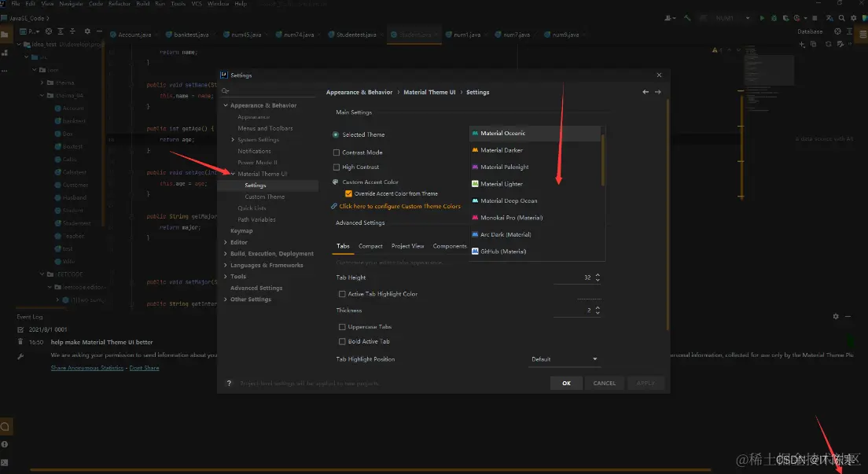Expand Languages & Frameworks section
The image size is (868, 474).
click(x=226, y=265)
